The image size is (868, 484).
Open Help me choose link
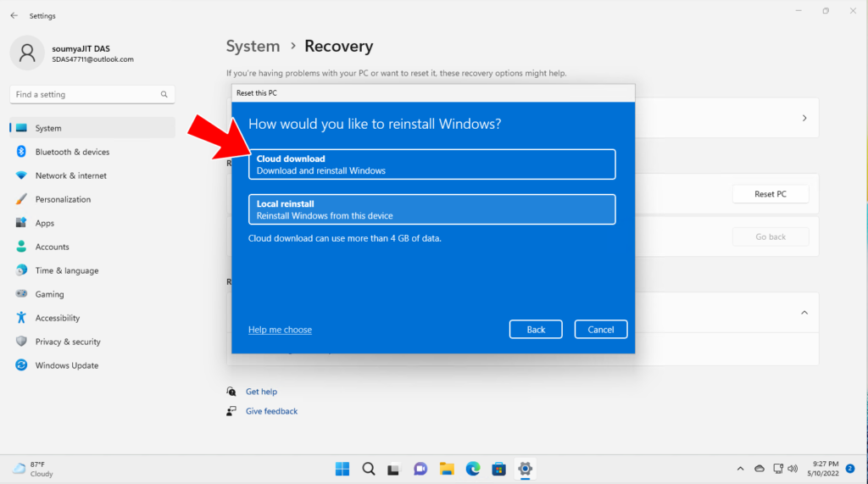coord(280,330)
